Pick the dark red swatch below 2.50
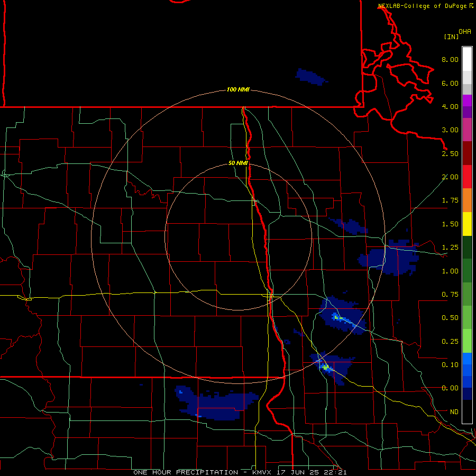Screen dimensions: 476x476 [467, 153]
